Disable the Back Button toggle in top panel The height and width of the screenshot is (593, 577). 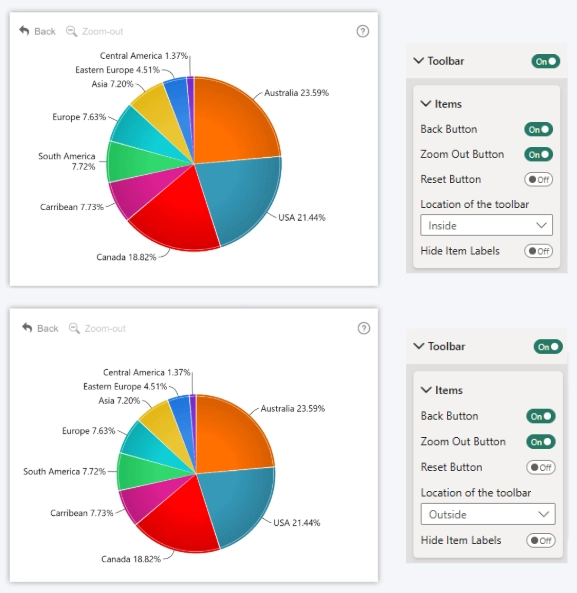click(538, 129)
